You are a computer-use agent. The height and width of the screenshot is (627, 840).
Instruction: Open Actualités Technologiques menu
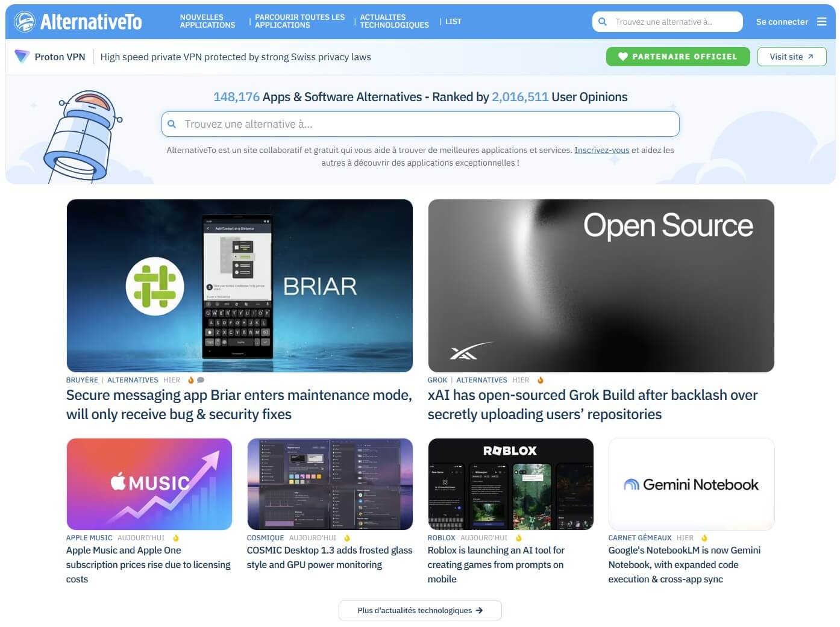394,21
